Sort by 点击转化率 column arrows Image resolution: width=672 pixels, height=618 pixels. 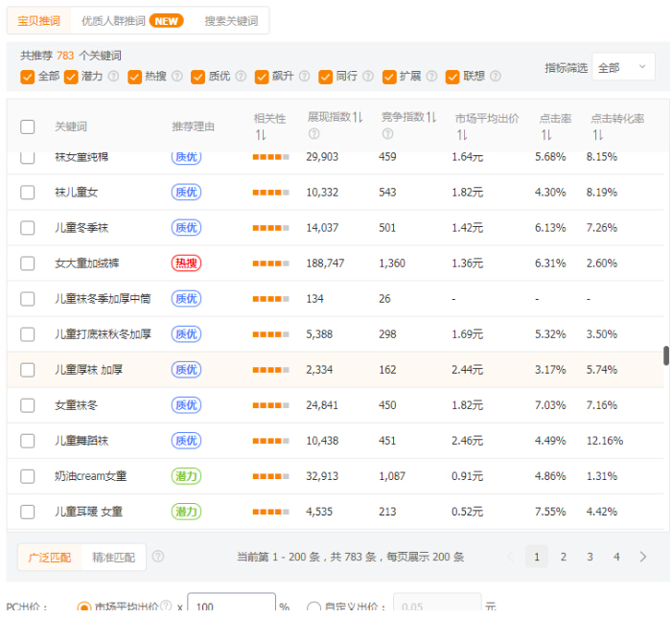[595, 135]
